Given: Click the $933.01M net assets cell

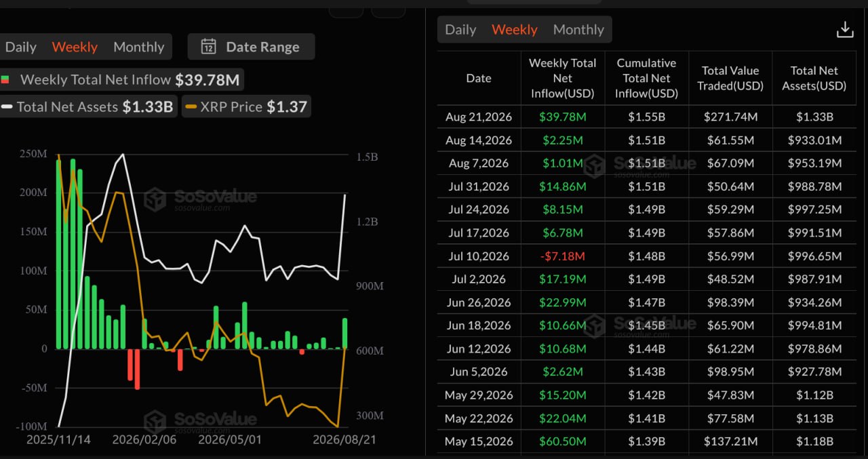Looking at the screenshot, I should [x=814, y=140].
